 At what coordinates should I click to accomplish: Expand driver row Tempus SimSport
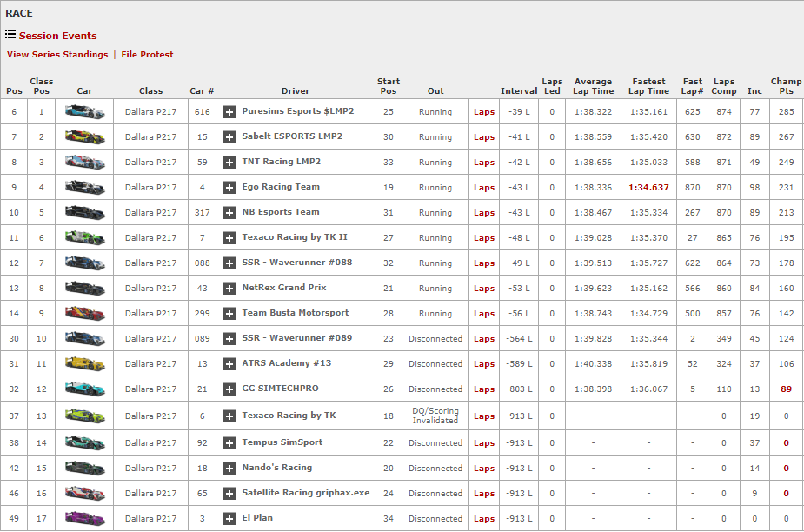(229, 442)
